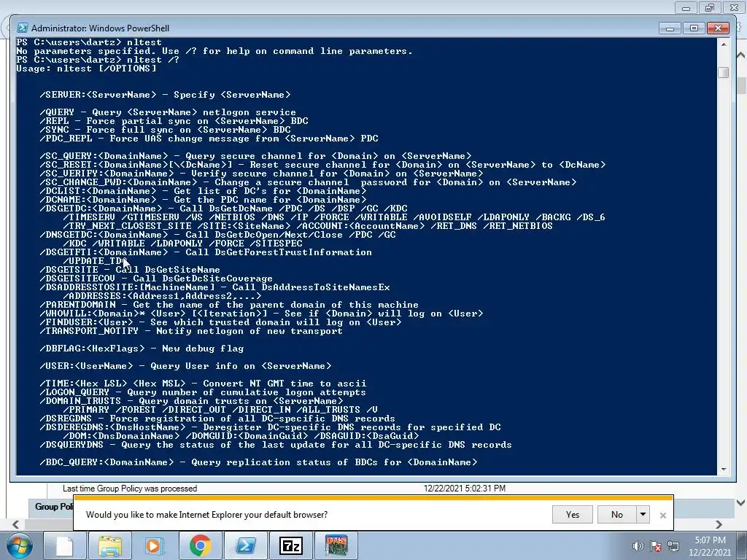Click the '/DOMAIN_TRUSTS' line
Image resolution: width=747 pixels, height=560 pixels.
pyautogui.click(x=191, y=401)
